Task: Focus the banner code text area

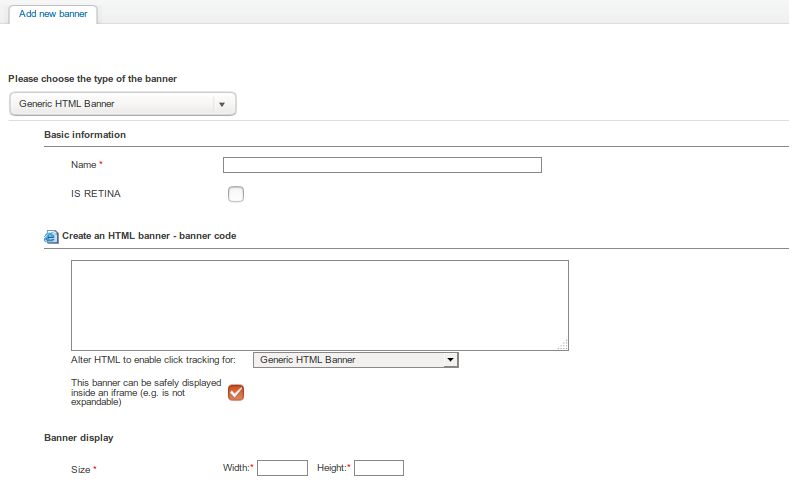Action: (319, 305)
